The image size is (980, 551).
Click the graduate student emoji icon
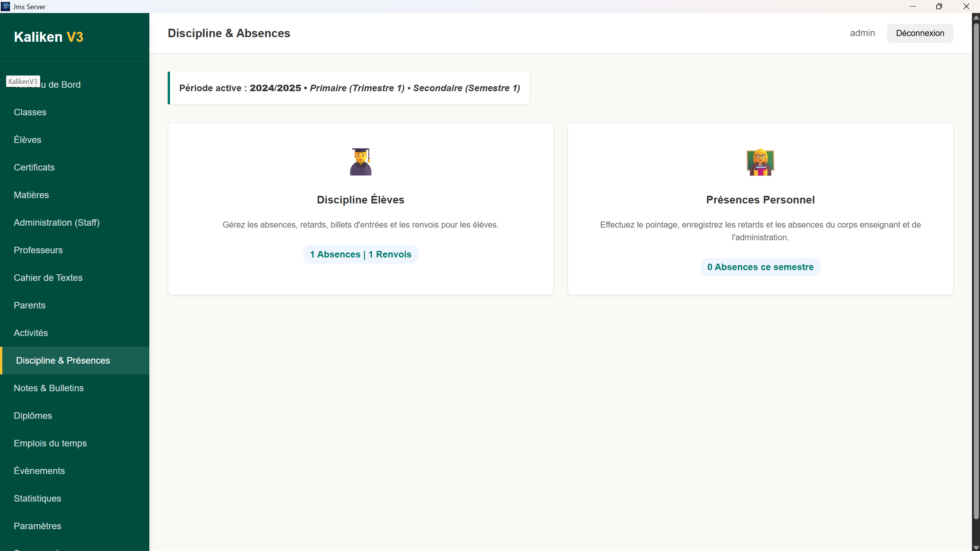click(360, 162)
